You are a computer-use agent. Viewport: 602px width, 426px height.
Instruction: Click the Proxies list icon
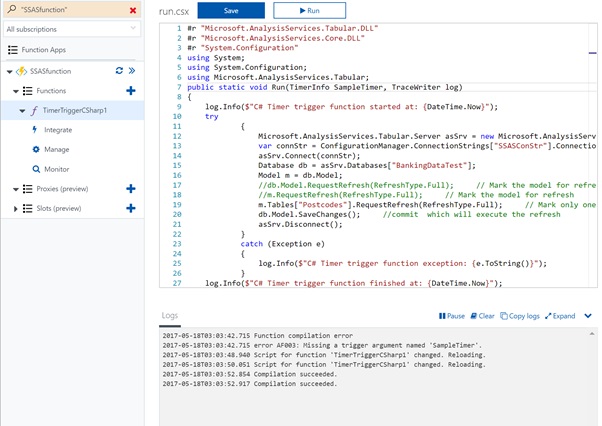[27, 189]
